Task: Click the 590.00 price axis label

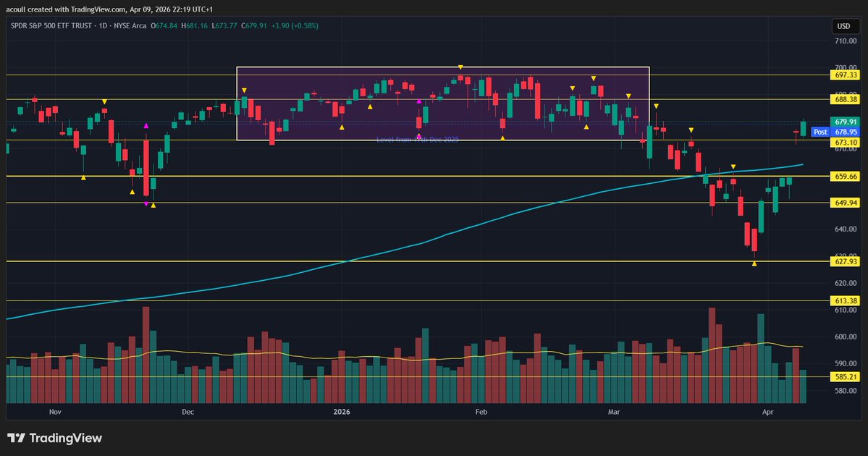Action: 846,363
